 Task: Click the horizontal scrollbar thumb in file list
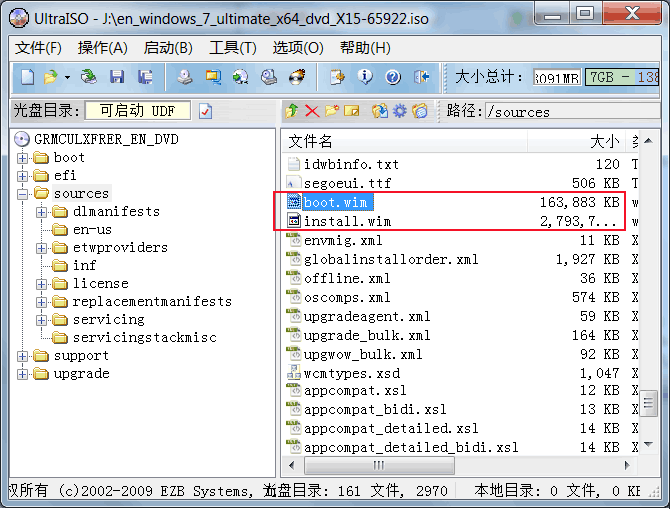pyautogui.click(x=379, y=465)
